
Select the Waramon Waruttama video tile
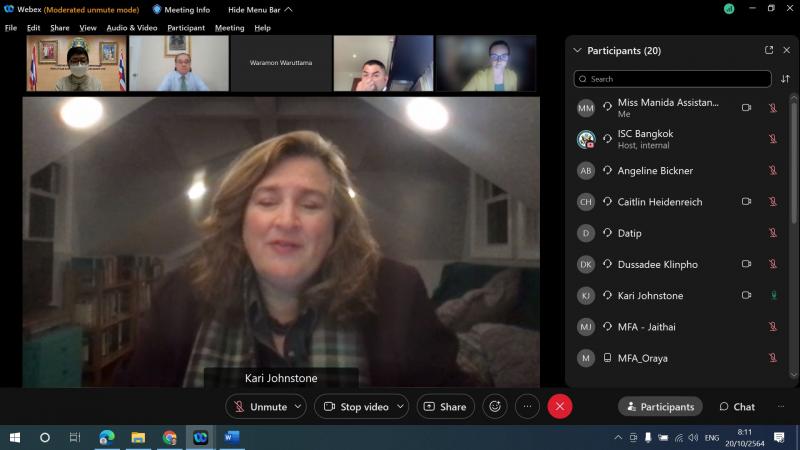[281, 63]
